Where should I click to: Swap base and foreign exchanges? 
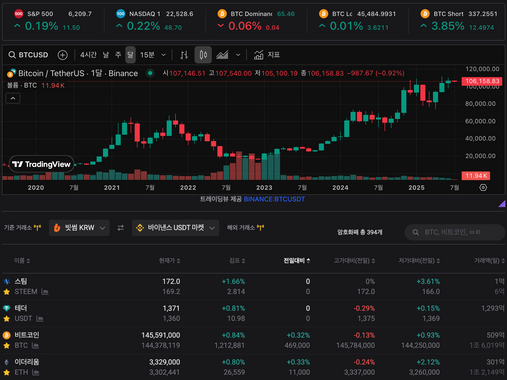click(121, 228)
